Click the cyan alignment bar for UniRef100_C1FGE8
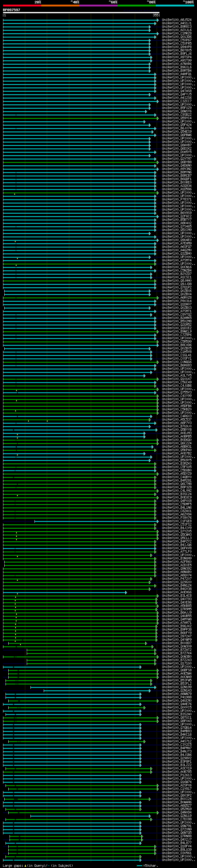The image size is (197, 868). (x=96, y=521)
